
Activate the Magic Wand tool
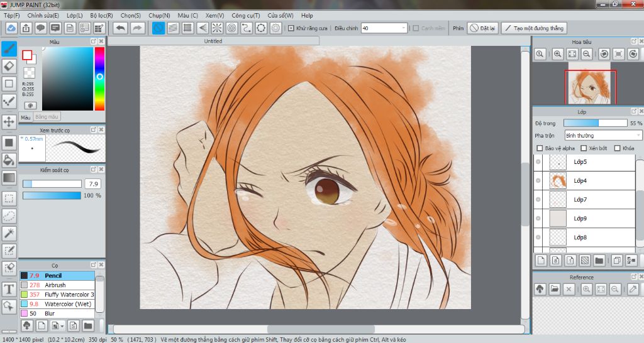[x=9, y=233]
